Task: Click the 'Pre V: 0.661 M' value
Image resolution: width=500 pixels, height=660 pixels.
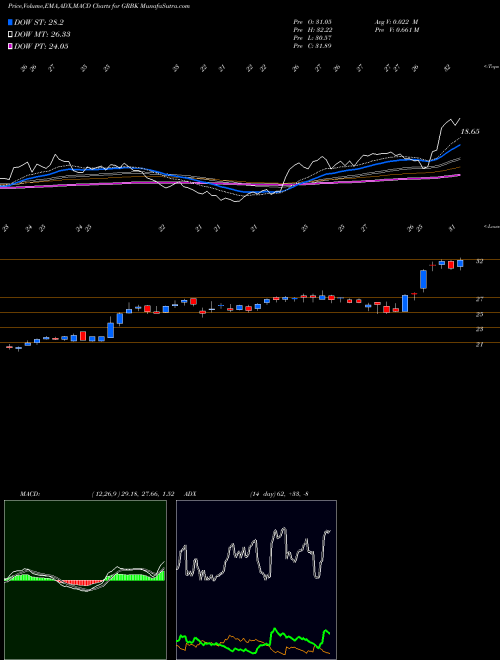Action: (396, 30)
